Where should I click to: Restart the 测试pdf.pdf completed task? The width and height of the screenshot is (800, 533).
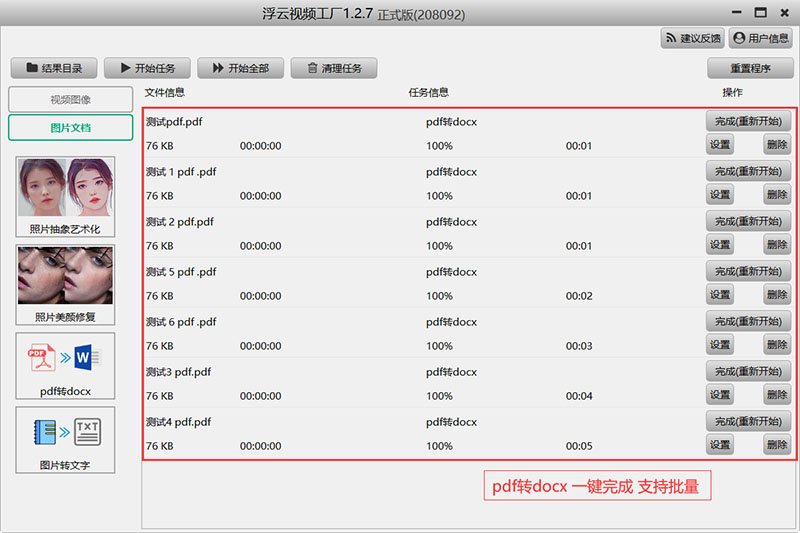coord(748,121)
